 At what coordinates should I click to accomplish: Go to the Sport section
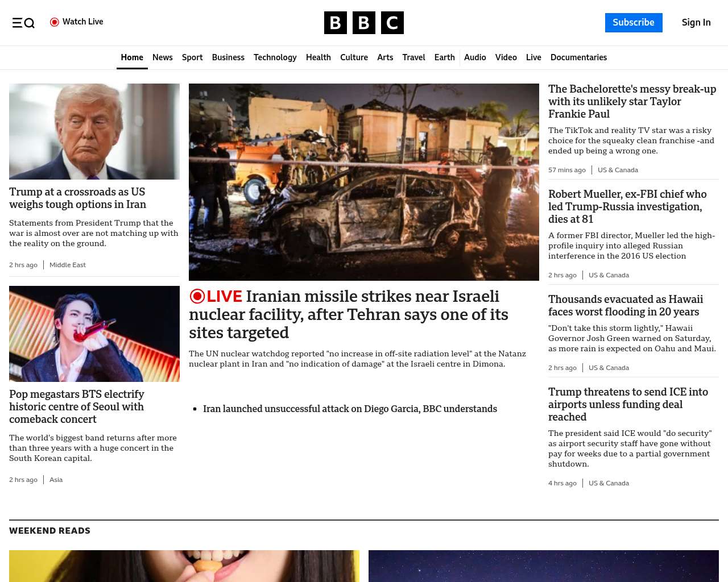point(192,57)
